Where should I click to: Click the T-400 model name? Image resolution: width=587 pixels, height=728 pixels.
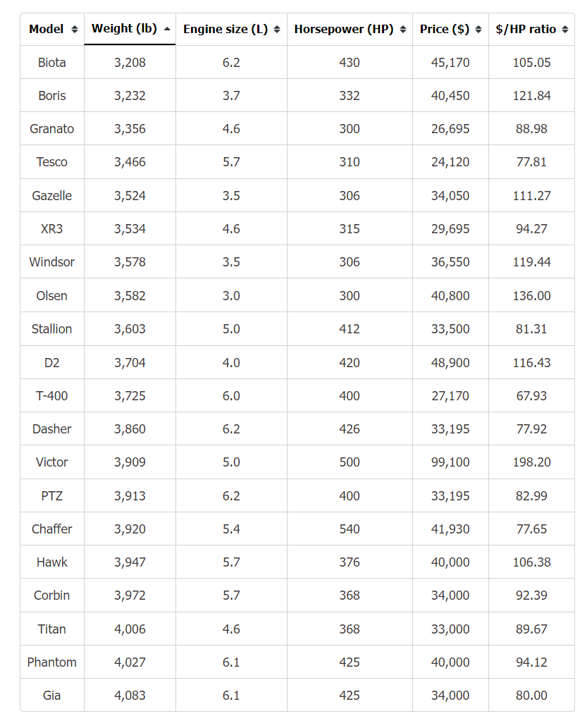point(52,395)
